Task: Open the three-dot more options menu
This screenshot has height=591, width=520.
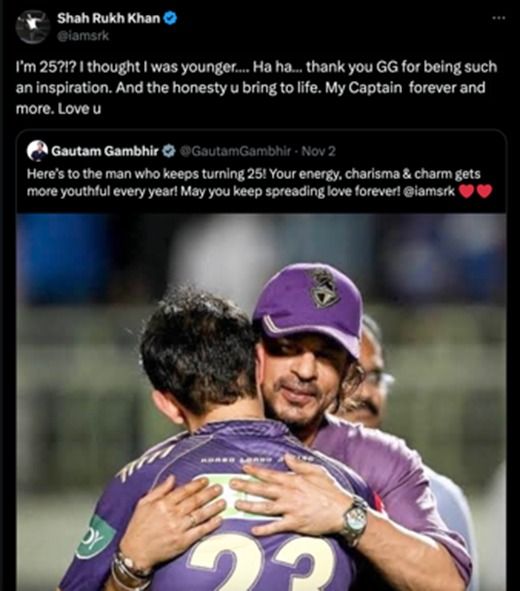Action: pos(499,18)
